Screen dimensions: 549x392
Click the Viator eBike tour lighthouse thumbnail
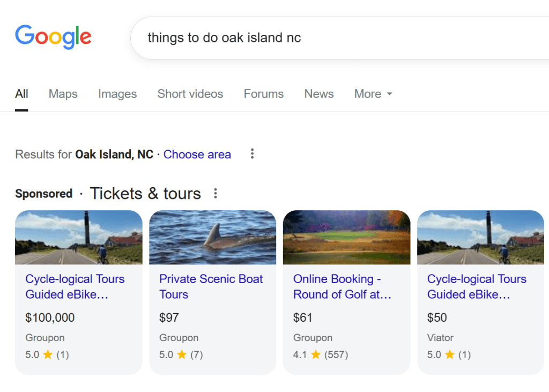click(480, 238)
